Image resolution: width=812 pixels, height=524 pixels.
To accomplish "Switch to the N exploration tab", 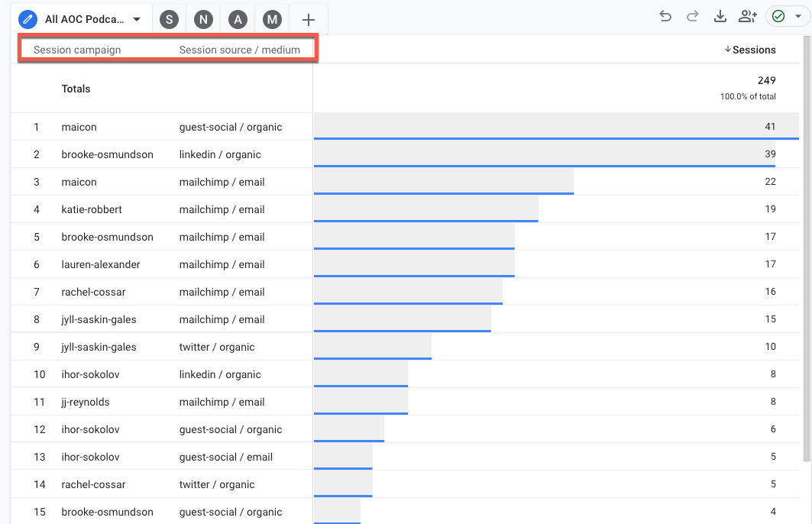I will [203, 20].
